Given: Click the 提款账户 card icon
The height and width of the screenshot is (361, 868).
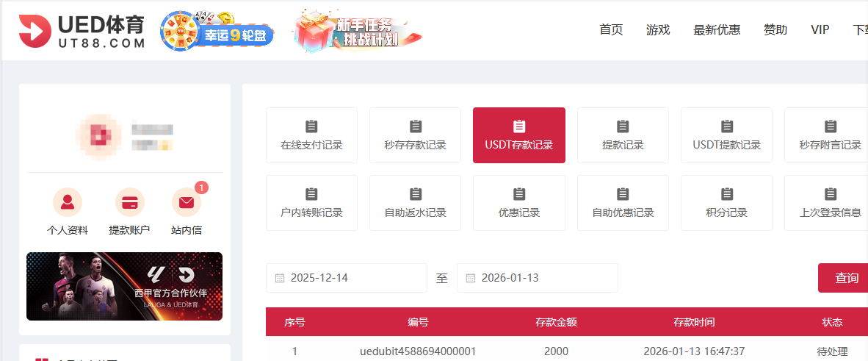Looking at the screenshot, I should tap(130, 201).
